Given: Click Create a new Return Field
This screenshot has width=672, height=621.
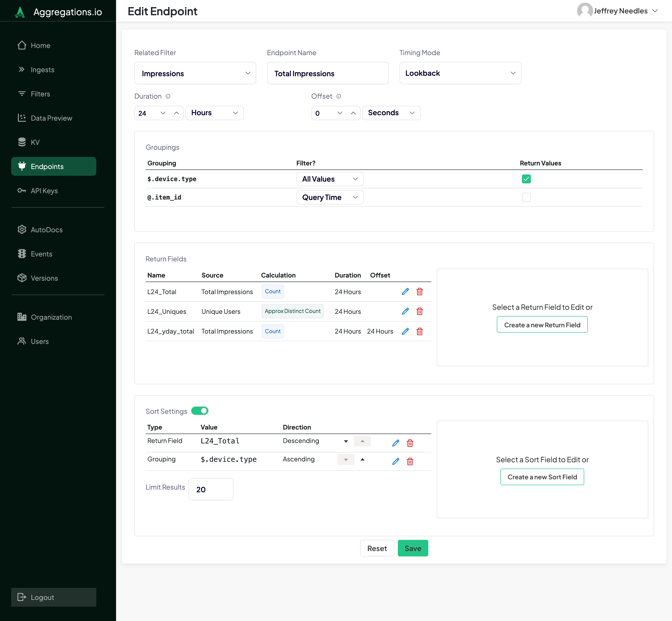Looking at the screenshot, I should 542,325.
